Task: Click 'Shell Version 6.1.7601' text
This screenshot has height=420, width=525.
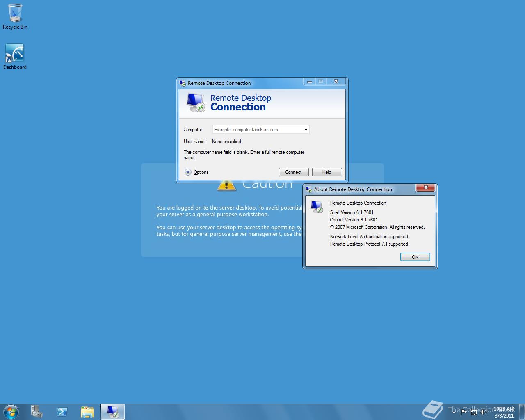Action: click(352, 212)
